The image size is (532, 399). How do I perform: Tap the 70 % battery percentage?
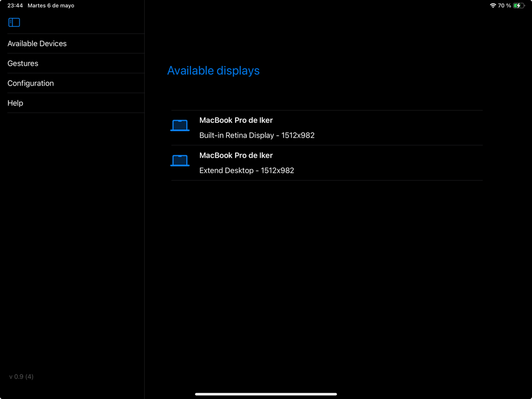pyautogui.click(x=504, y=5)
